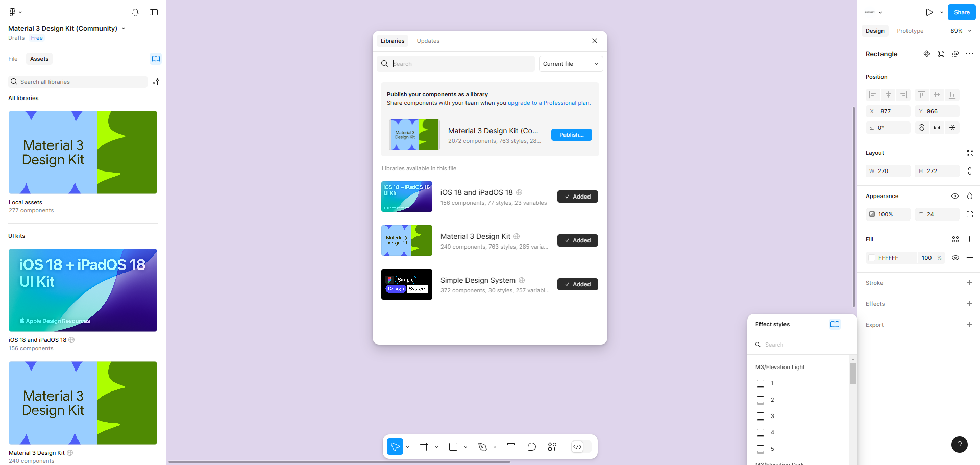
Task: Add a stroke
Action: click(970, 283)
